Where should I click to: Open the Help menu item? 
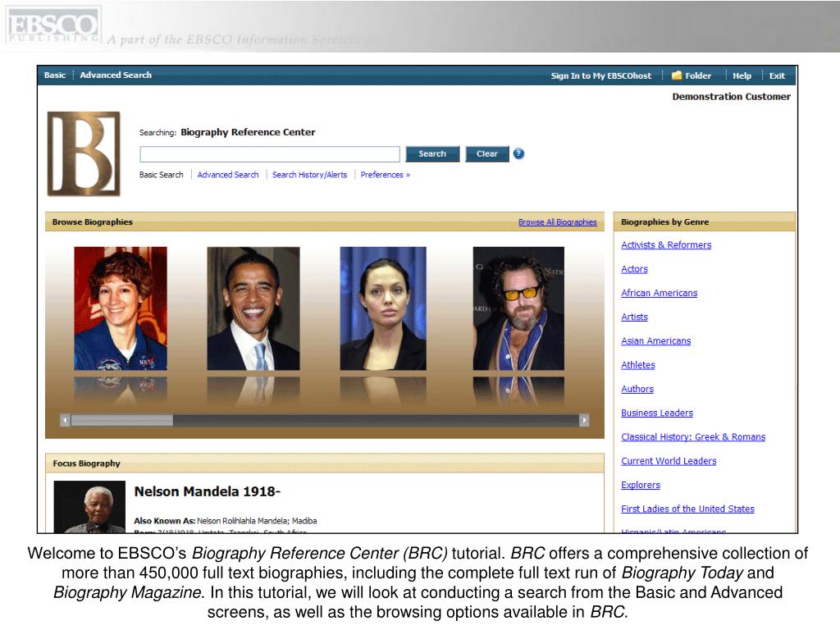coord(742,75)
